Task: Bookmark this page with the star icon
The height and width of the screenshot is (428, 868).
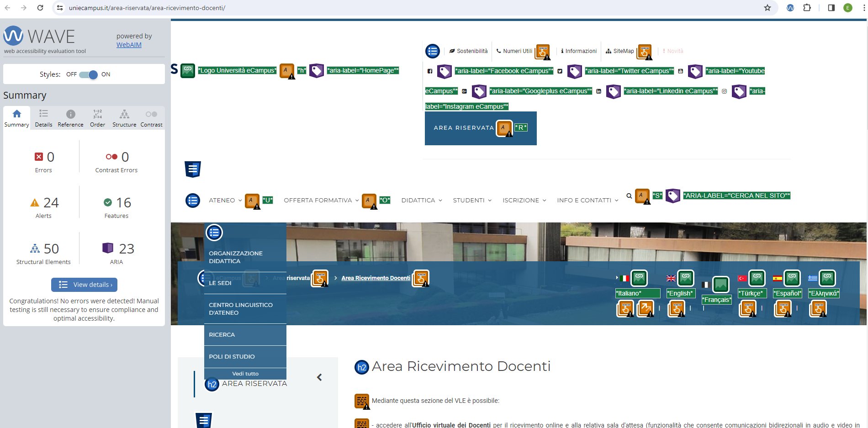Action: (x=767, y=8)
